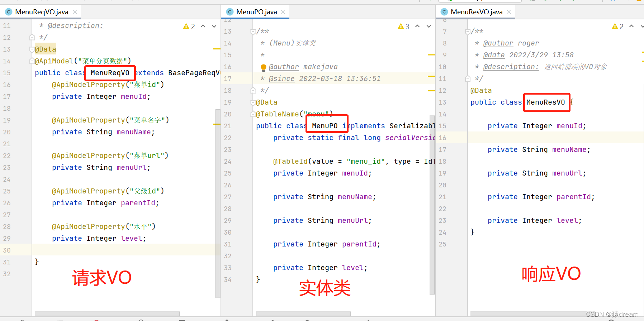
Task: Click menuUrl field in MenuResVO
Action: (x=567, y=173)
